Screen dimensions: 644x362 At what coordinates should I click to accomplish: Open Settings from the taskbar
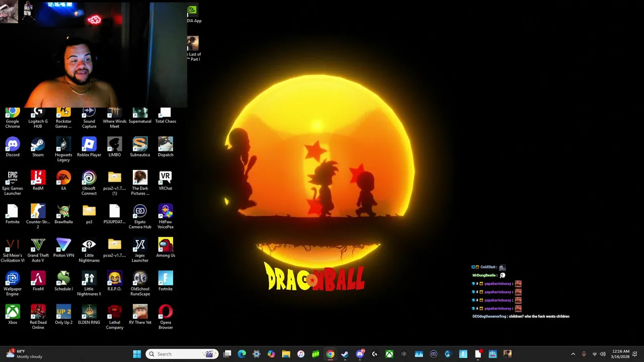[x=257, y=354]
